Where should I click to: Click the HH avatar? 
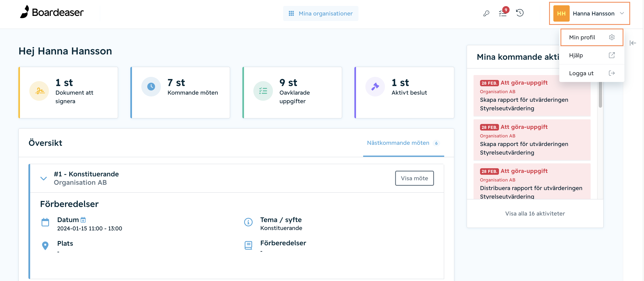click(561, 13)
